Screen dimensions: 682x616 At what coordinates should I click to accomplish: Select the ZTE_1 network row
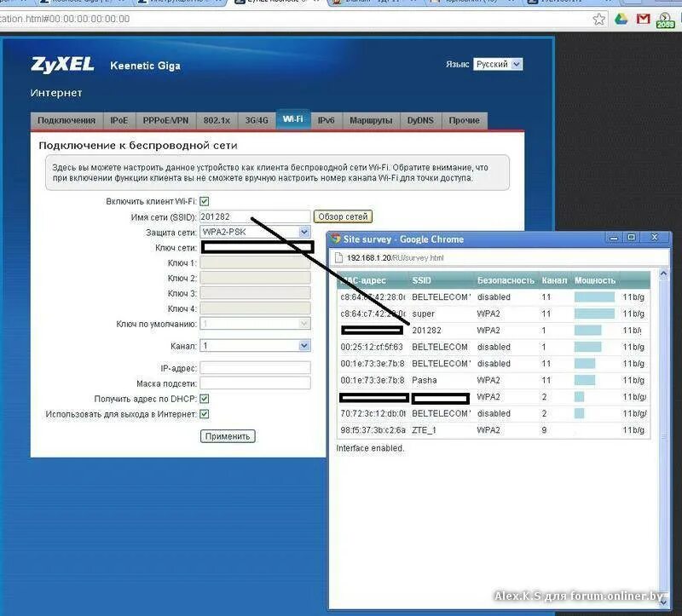click(494, 430)
